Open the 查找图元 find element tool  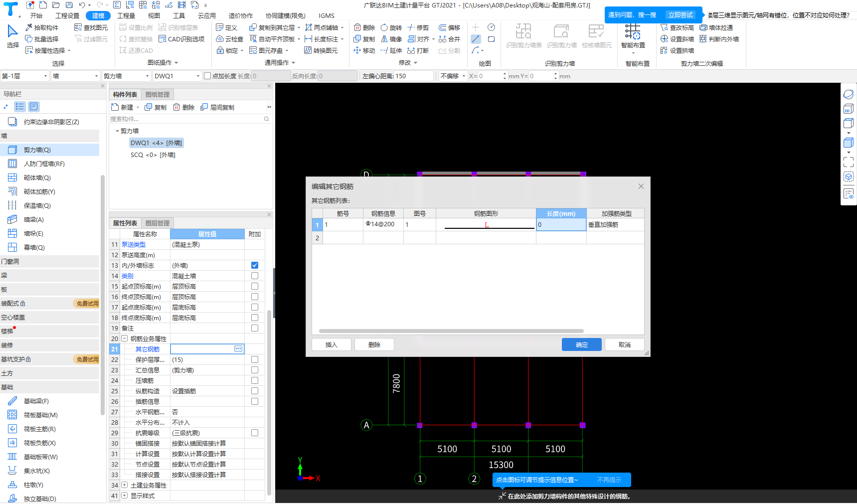[x=91, y=27]
